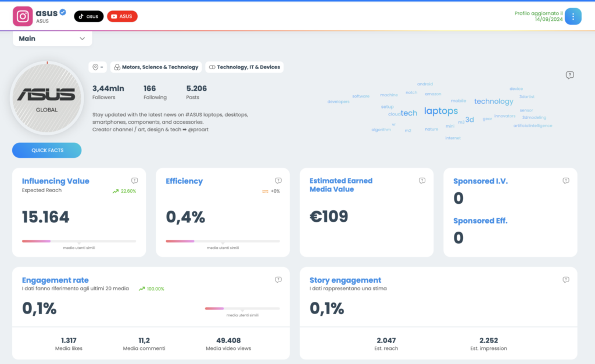Click the Profilo aggiornato date text
Image resolution: width=595 pixels, height=364 pixels.
click(x=539, y=16)
